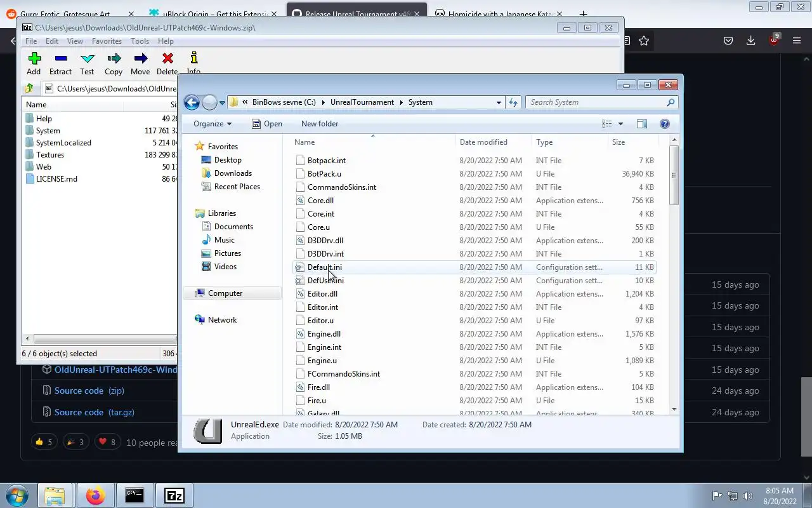Click the 7-Zip Delete toolbar icon

pos(167,58)
